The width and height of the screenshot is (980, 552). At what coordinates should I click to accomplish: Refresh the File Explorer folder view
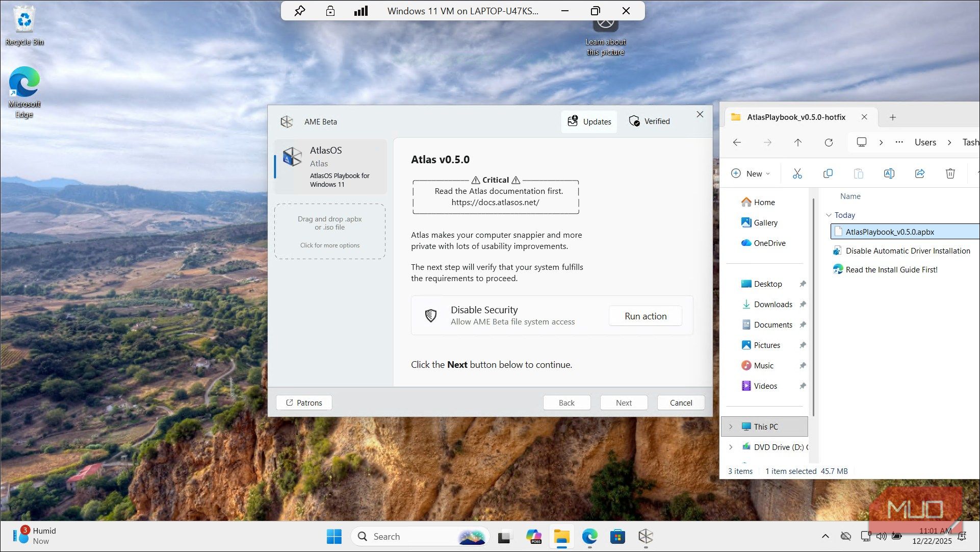tap(829, 142)
